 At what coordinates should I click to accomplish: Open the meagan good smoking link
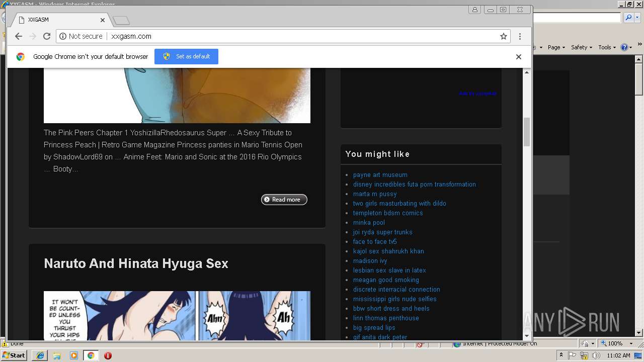point(386,280)
